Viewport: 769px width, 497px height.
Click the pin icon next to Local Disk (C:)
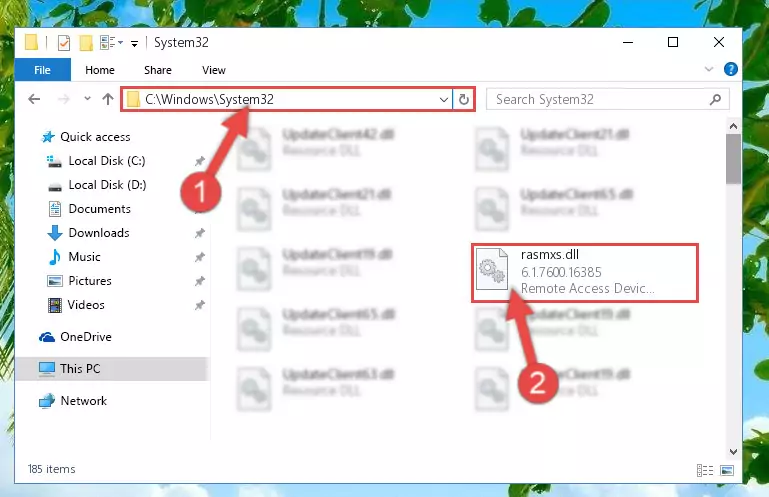click(x=199, y=160)
